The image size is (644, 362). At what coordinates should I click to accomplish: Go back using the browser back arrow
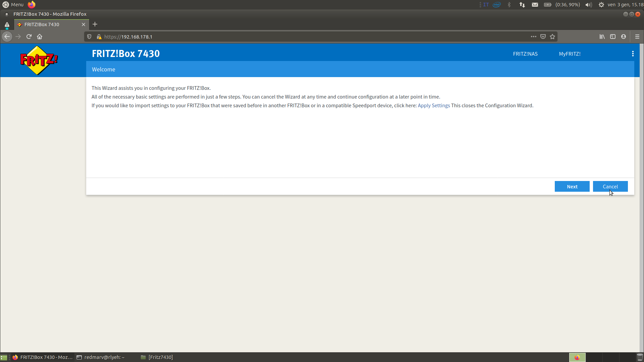[7, 37]
